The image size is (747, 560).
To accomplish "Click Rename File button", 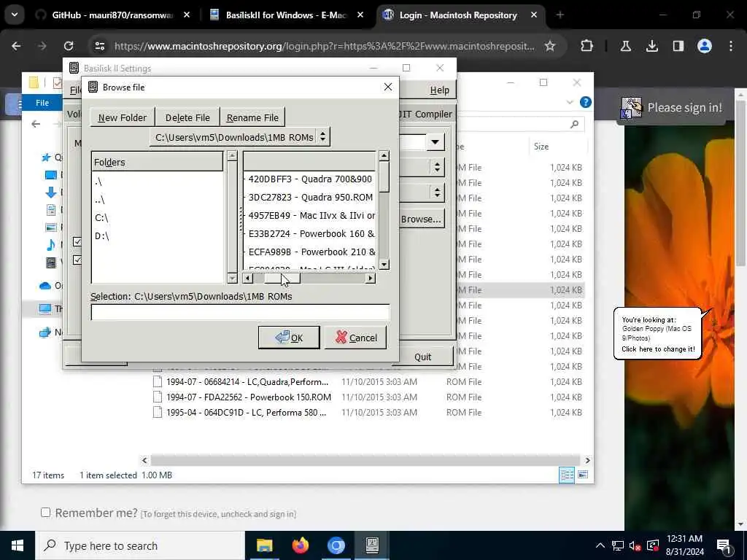I will pos(252,117).
